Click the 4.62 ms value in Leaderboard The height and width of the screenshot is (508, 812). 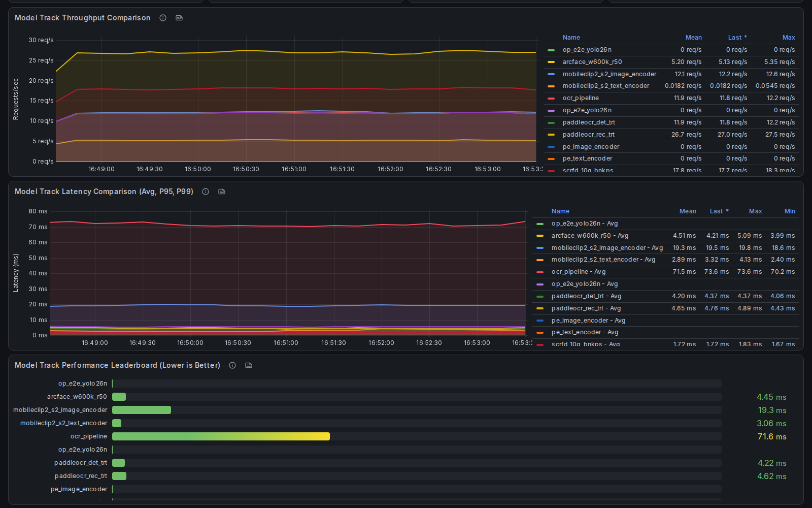coord(771,476)
